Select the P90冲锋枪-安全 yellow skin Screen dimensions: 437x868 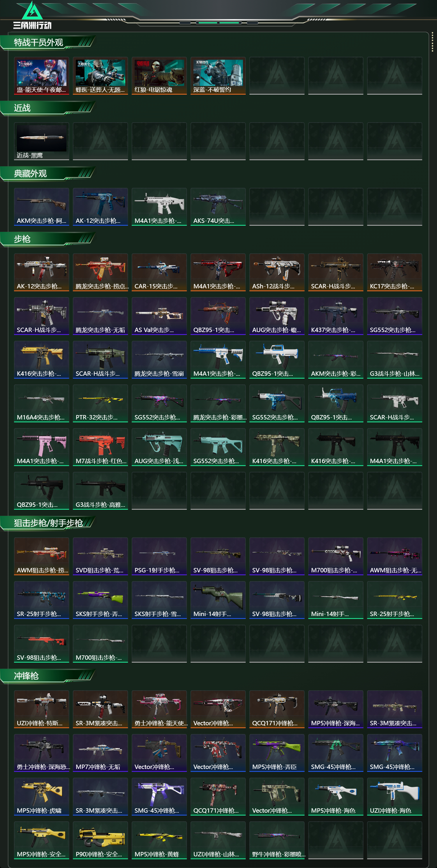tap(101, 840)
